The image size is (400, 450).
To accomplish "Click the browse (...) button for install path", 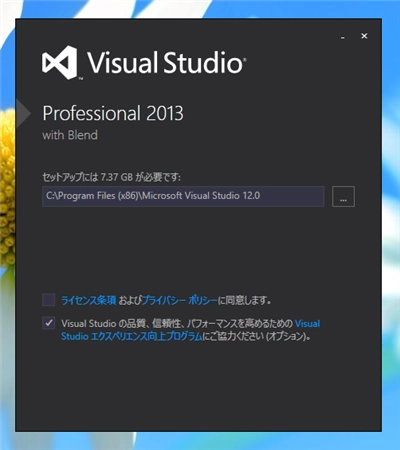I will pos(343,196).
